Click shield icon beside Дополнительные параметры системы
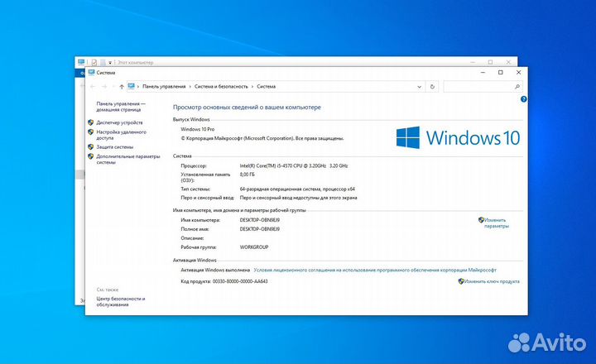The image size is (596, 364). 90,156
